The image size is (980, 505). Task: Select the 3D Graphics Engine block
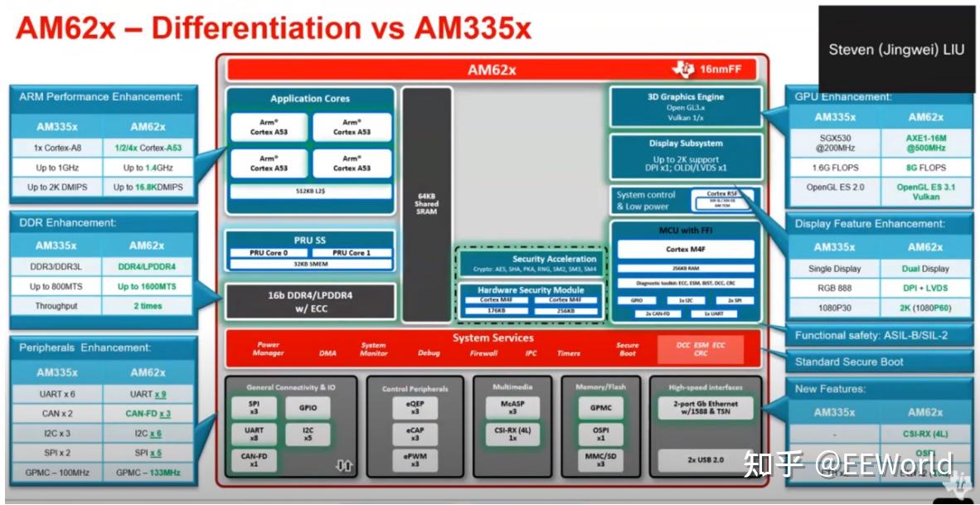[x=685, y=107]
